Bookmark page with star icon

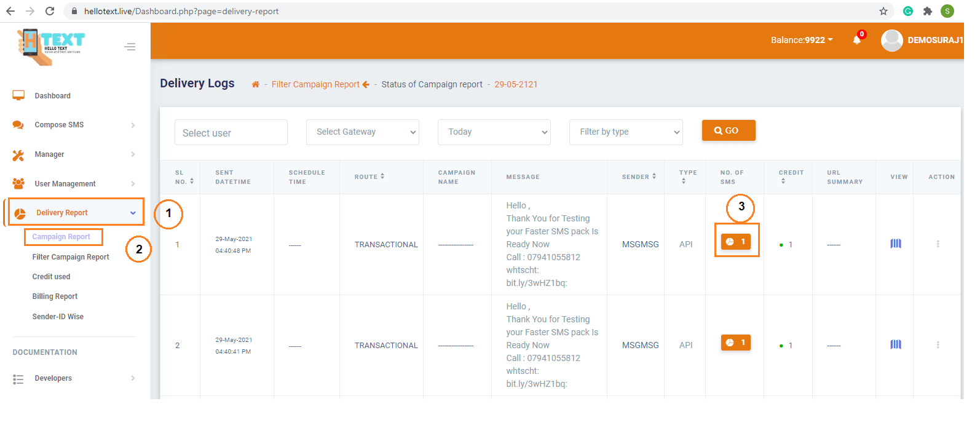click(x=883, y=11)
